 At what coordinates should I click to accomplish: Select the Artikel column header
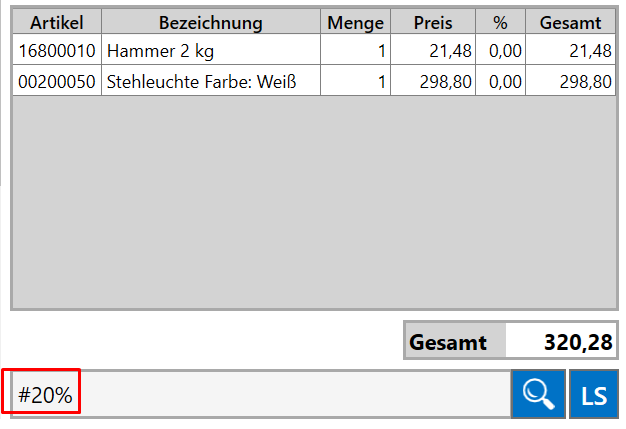pyautogui.click(x=57, y=22)
